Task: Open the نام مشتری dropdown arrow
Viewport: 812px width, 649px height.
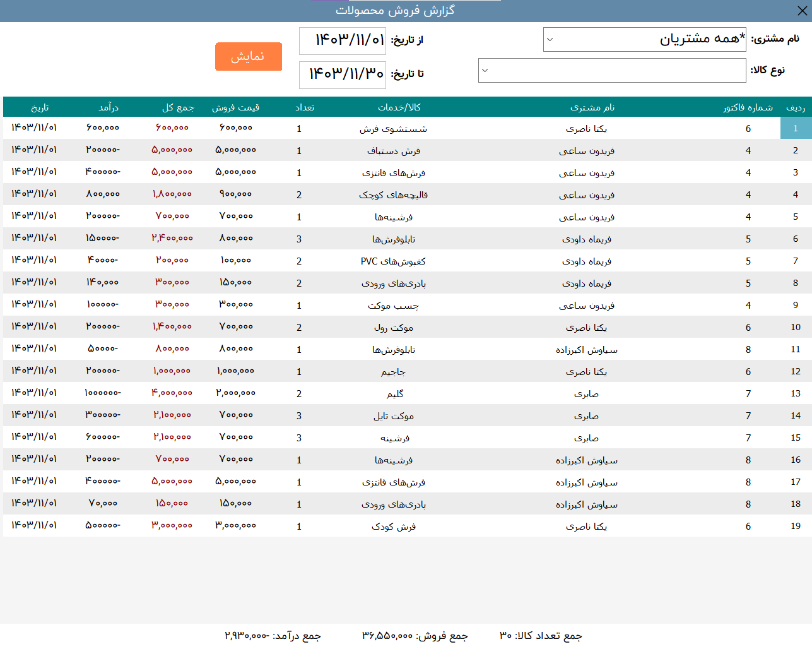Action: point(550,39)
